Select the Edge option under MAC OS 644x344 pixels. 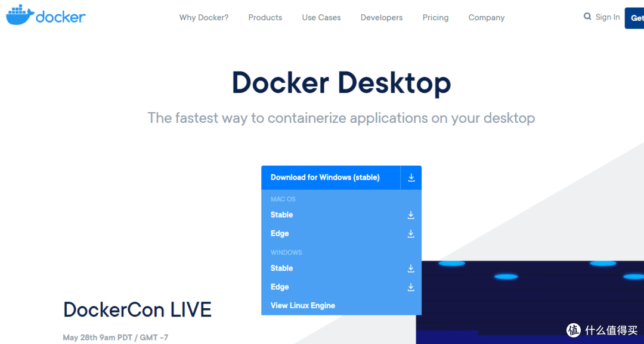[x=280, y=233]
